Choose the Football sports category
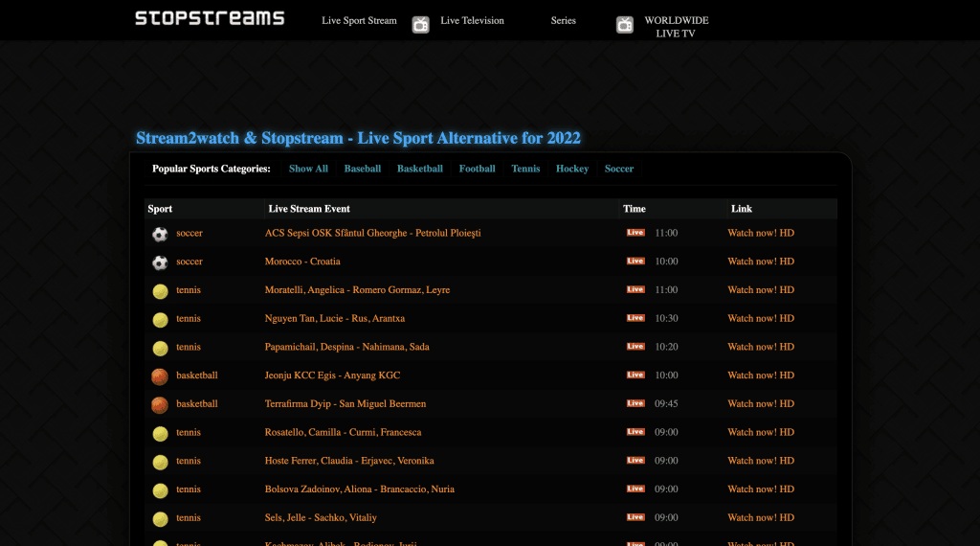The width and height of the screenshot is (980, 546). (x=477, y=169)
